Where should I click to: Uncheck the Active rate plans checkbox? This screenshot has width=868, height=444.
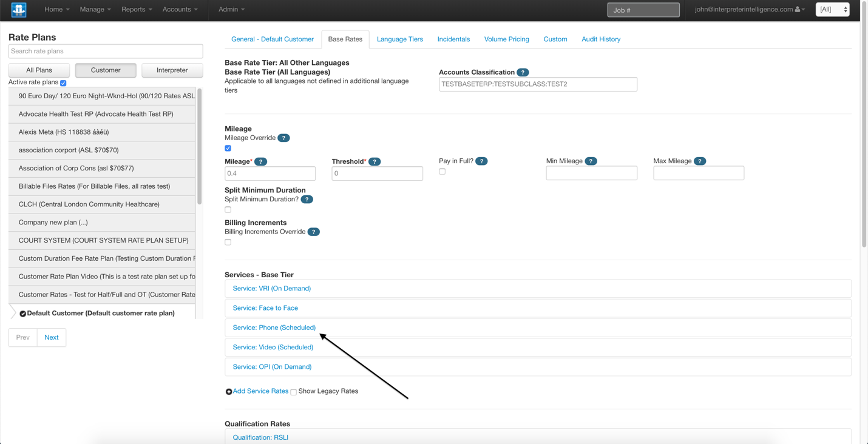pyautogui.click(x=63, y=83)
